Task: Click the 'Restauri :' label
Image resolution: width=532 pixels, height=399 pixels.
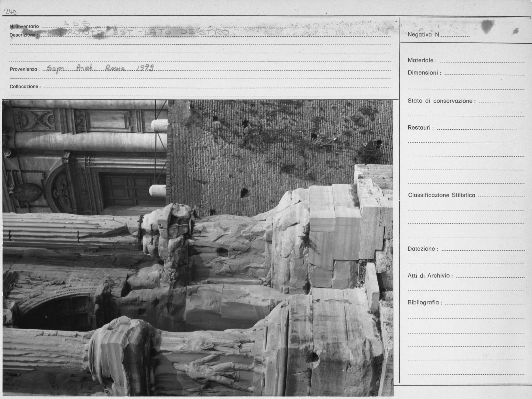Action: tap(421, 128)
